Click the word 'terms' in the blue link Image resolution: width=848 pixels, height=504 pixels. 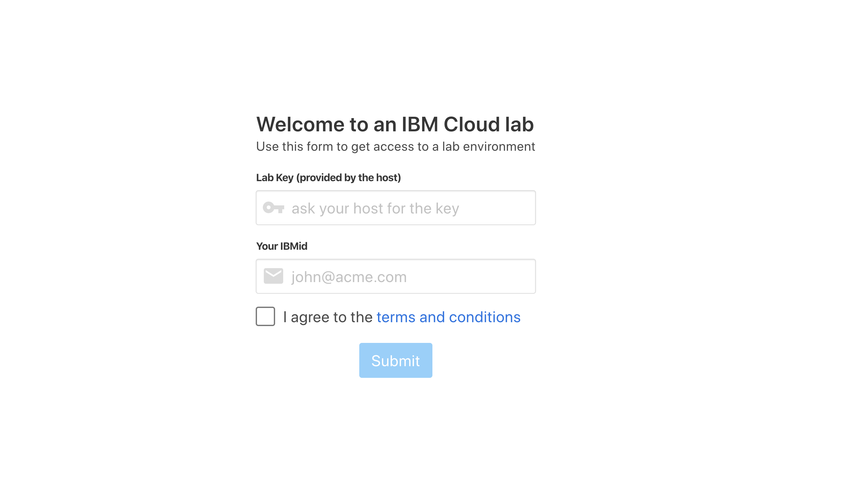tap(396, 317)
